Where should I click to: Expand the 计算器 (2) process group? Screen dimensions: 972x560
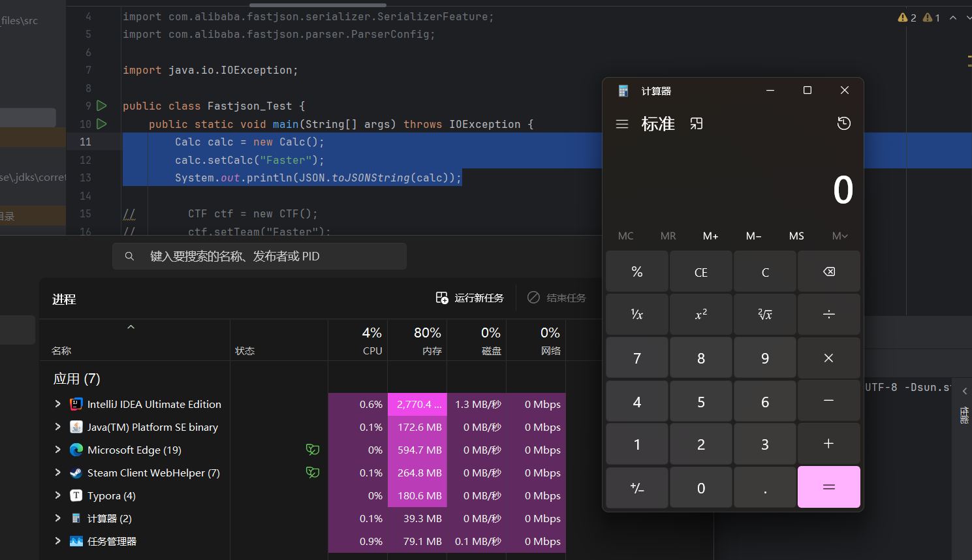pyautogui.click(x=57, y=518)
